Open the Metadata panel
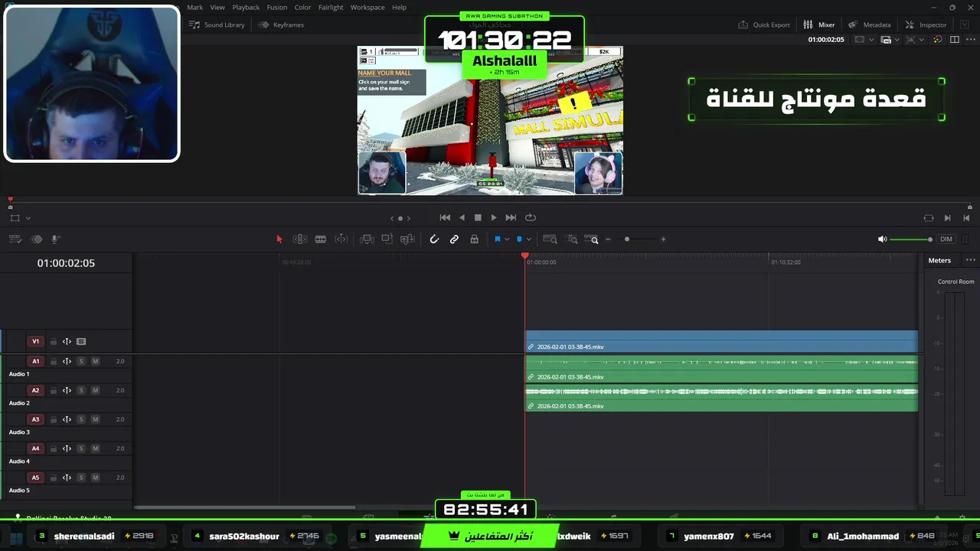 (x=869, y=24)
